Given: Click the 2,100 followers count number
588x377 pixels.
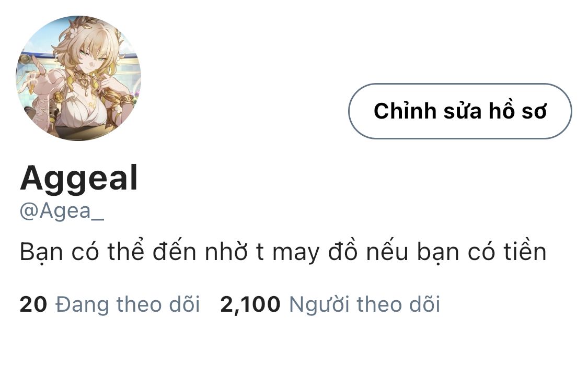Looking at the screenshot, I should coord(250,304).
